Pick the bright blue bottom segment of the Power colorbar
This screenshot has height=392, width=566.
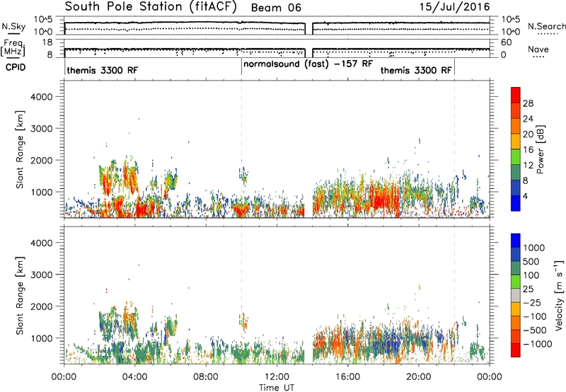pos(516,203)
